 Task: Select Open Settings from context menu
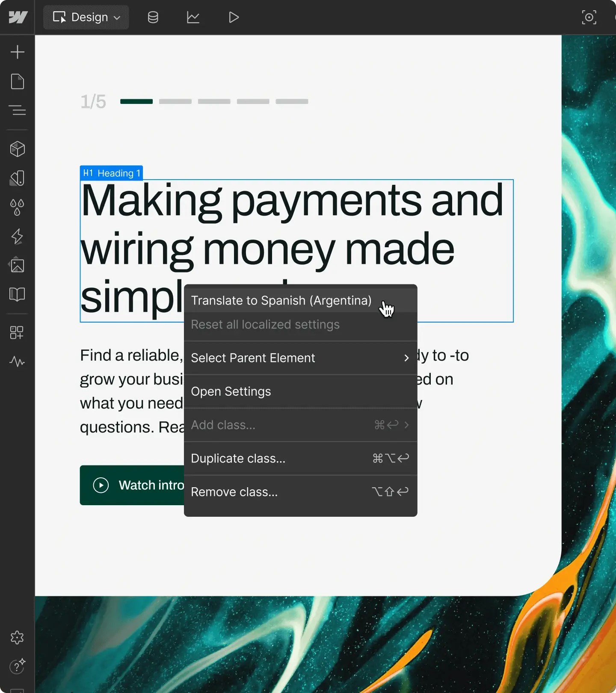pyautogui.click(x=231, y=391)
